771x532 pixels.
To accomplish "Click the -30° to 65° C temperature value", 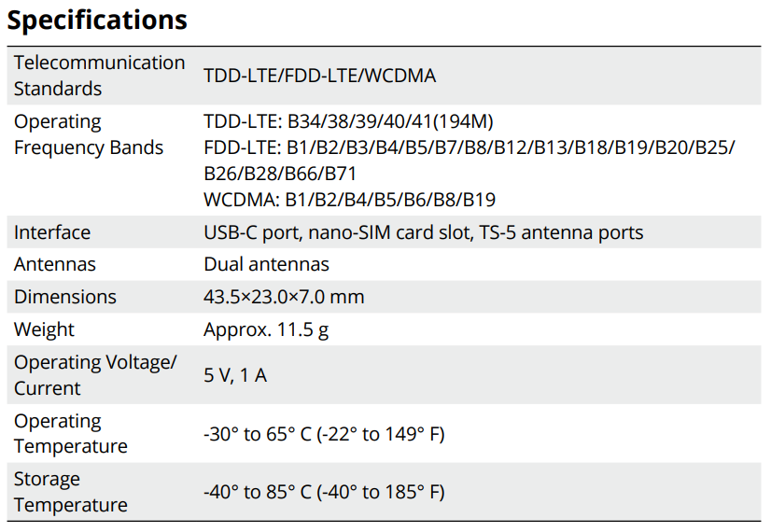I will [324, 434].
